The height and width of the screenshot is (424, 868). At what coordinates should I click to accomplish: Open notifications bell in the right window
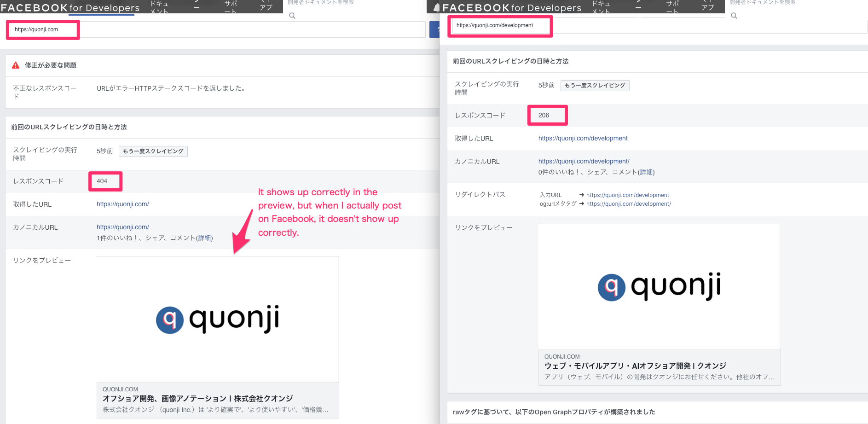[x=436, y=8]
